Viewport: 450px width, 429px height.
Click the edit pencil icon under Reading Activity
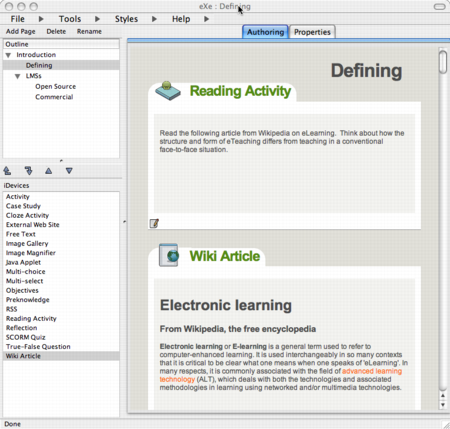pos(154,223)
